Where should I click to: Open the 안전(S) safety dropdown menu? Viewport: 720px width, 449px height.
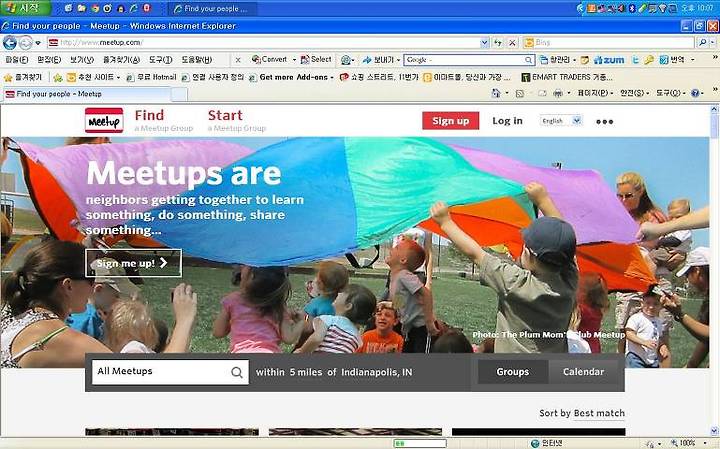[635, 93]
